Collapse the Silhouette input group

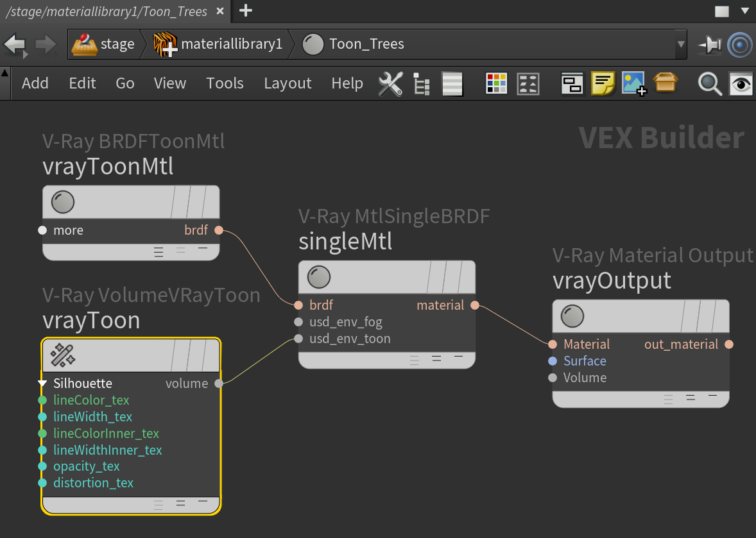click(42, 383)
